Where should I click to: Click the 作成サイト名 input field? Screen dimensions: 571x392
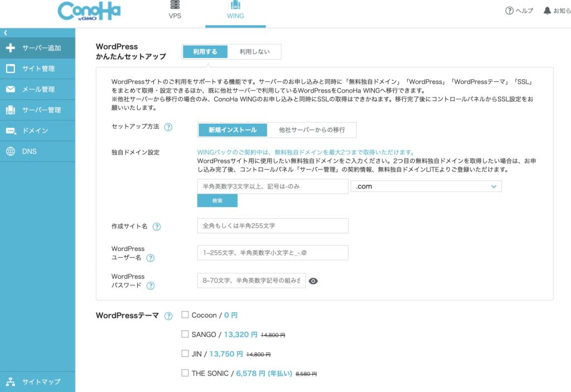click(x=273, y=226)
